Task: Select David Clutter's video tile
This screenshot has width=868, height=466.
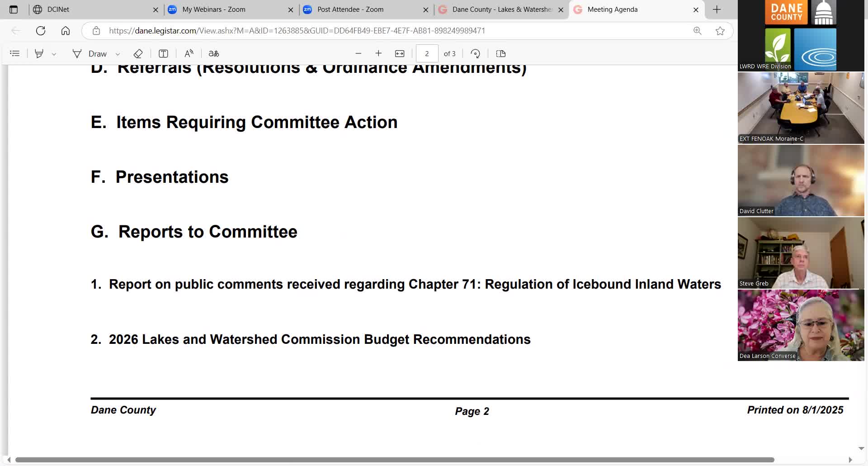Action: (x=801, y=180)
